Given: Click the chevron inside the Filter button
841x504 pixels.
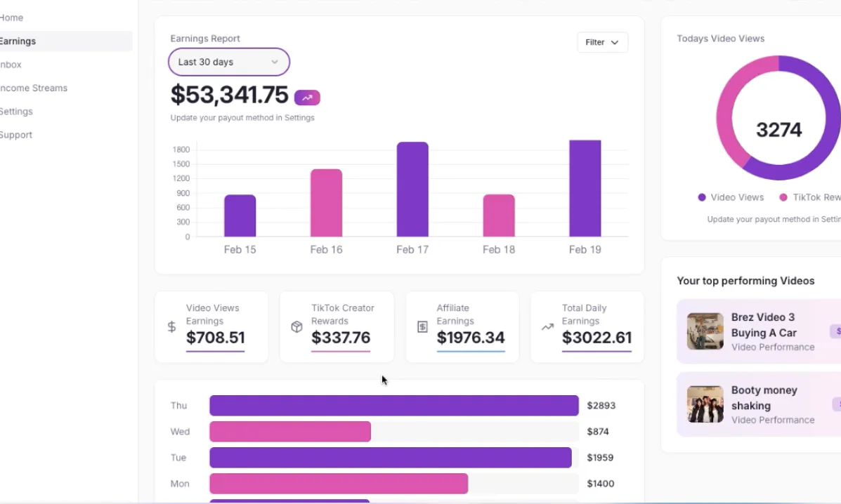Looking at the screenshot, I should point(615,43).
